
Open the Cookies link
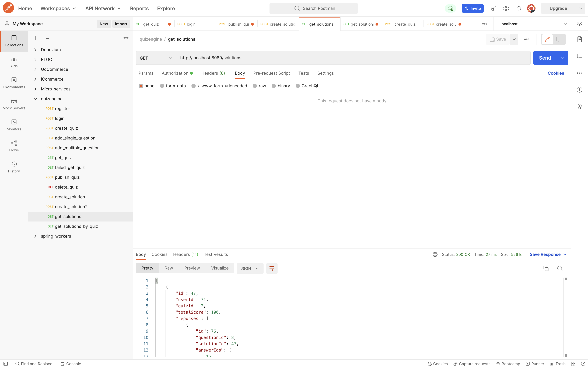point(556,73)
